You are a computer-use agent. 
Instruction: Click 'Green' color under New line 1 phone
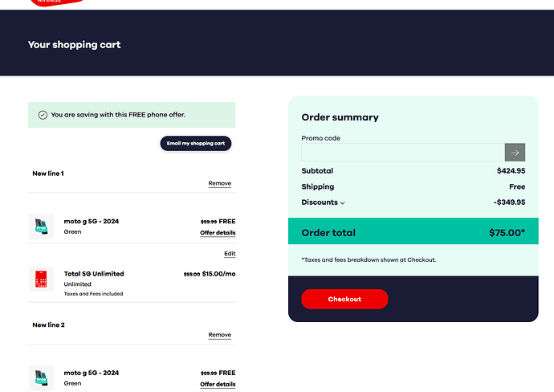pyautogui.click(x=72, y=232)
